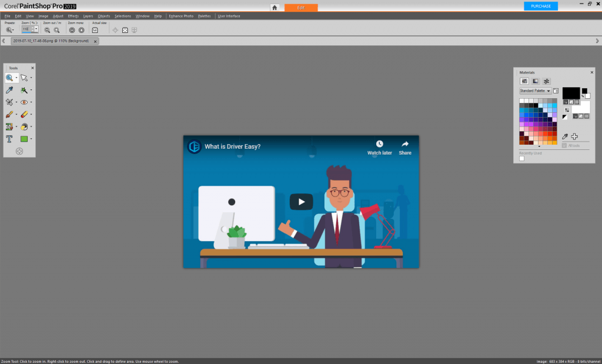
Task: Click the Zoom more plus circle
Action: coord(81,30)
